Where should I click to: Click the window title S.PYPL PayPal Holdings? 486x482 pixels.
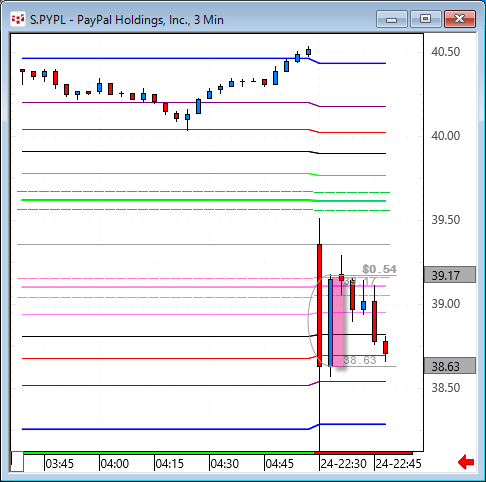pos(127,20)
